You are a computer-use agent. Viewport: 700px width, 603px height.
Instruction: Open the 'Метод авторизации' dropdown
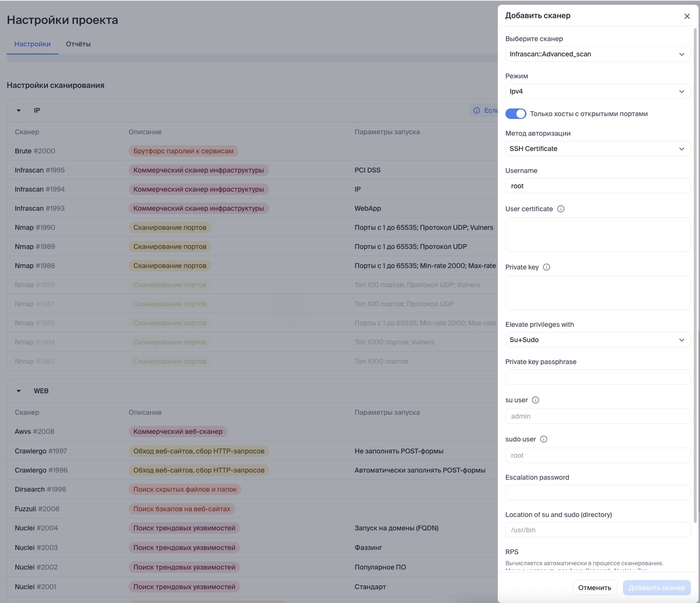[x=598, y=149]
